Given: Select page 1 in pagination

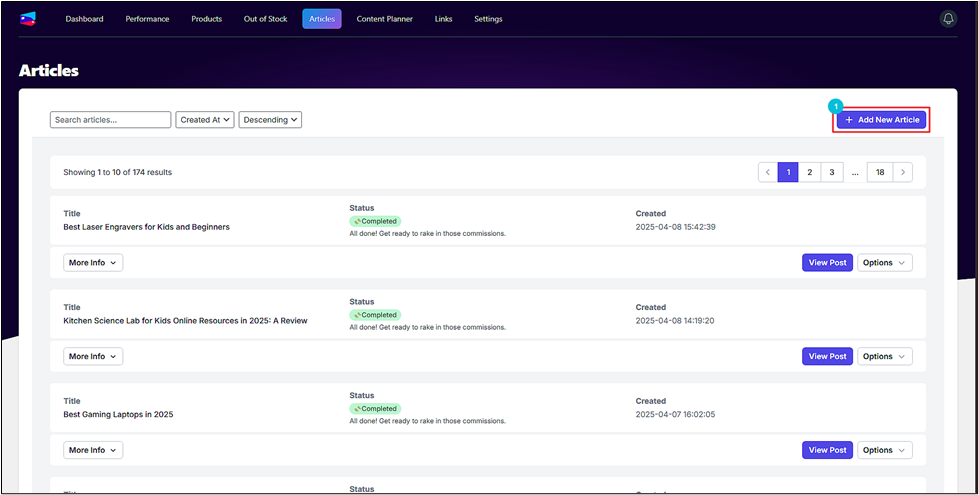Looking at the screenshot, I should click(788, 172).
